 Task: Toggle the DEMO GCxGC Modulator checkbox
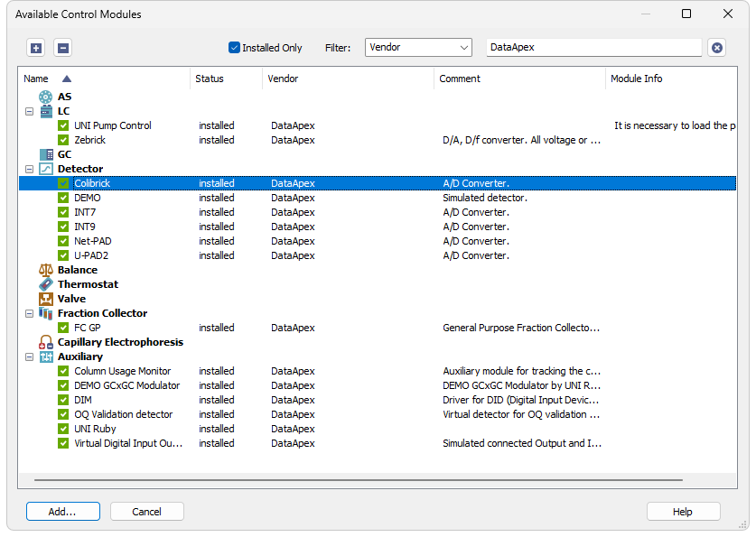[x=63, y=385]
